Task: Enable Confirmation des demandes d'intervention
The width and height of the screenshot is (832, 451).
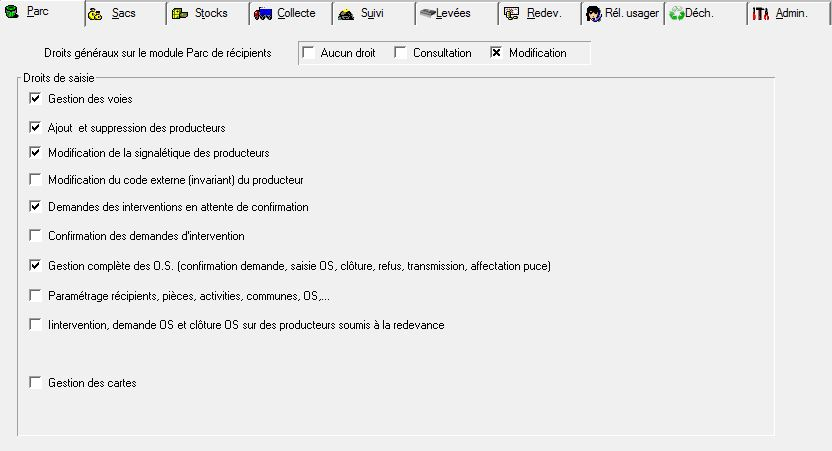Action: point(36,236)
